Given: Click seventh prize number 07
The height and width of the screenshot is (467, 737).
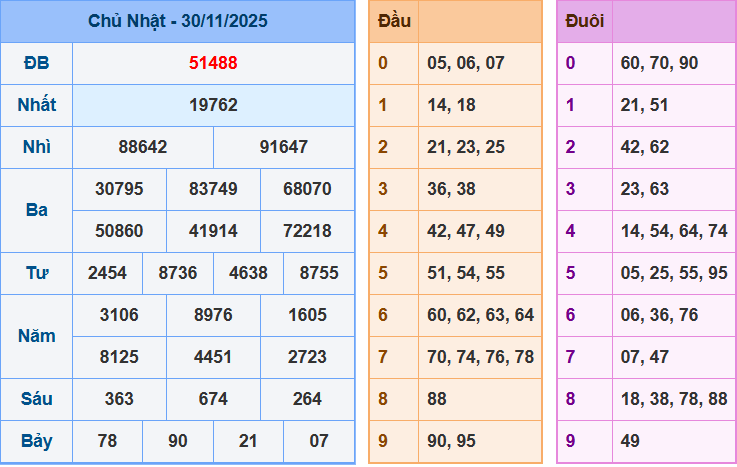Looking at the screenshot, I should click(319, 441).
